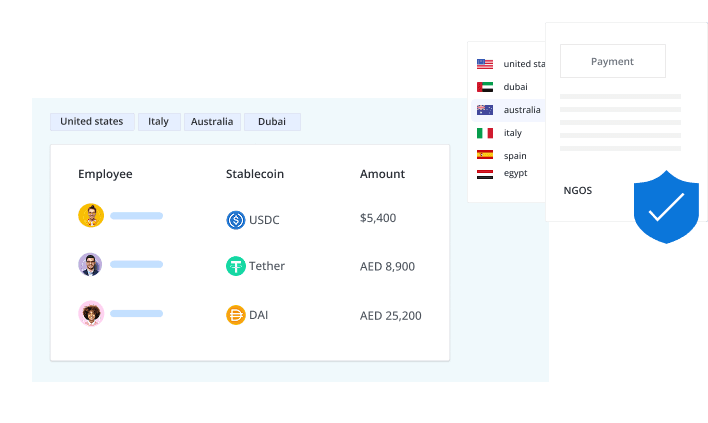The width and height of the screenshot is (708, 423).
Task: Click the name placeholder in USDC row
Action: 136,216
